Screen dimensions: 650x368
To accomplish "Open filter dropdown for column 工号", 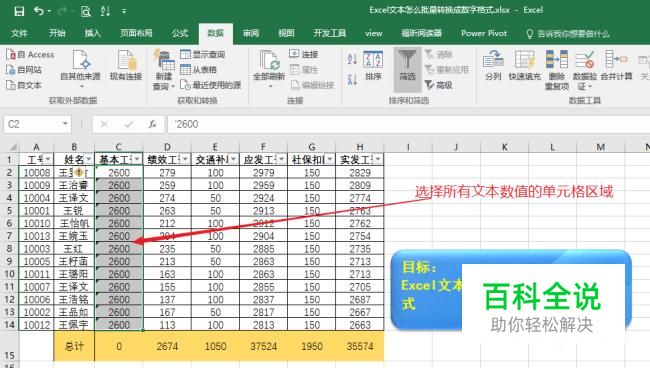I will click(x=48, y=159).
